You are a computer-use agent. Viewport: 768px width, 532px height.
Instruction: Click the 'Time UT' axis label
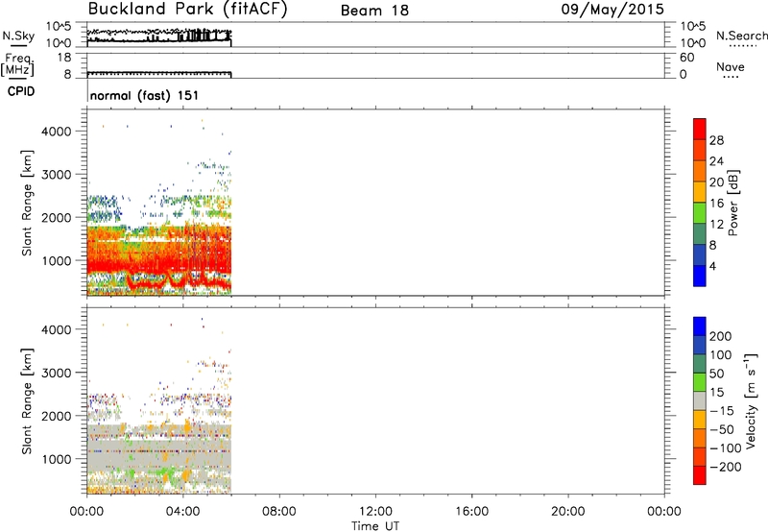pyautogui.click(x=375, y=526)
